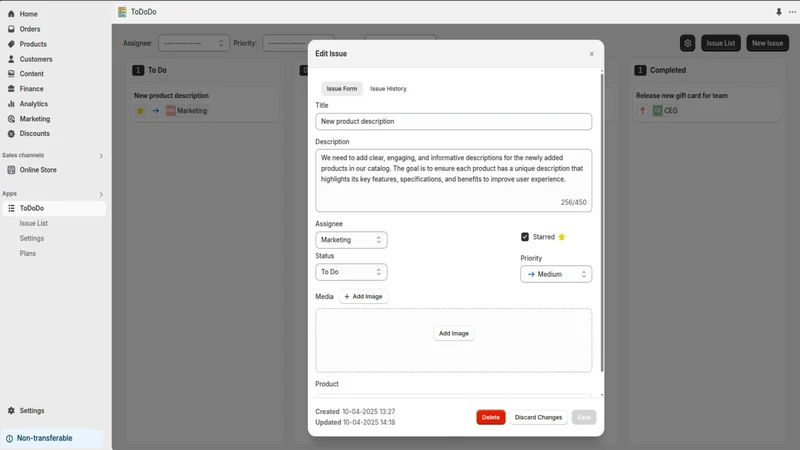Click the Marketing target icon
This screenshot has height=450, width=800.
11,119
